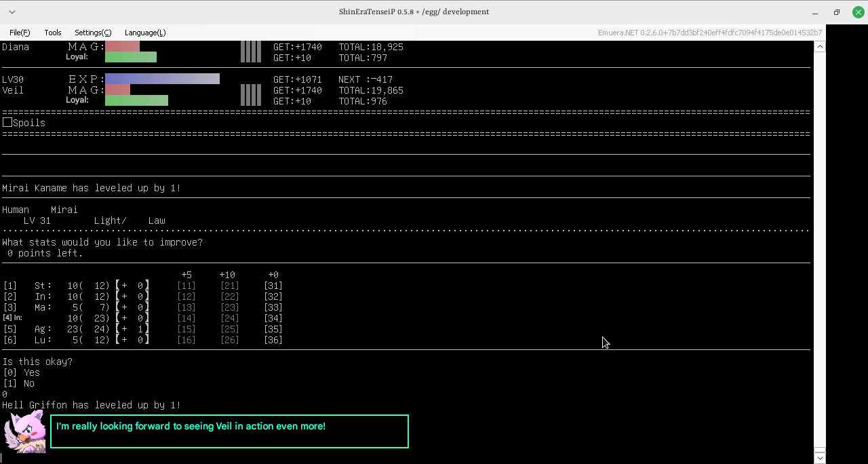868x464 pixels.
Task: Click the gray gauge bars beside Diana
Action: click(x=251, y=52)
